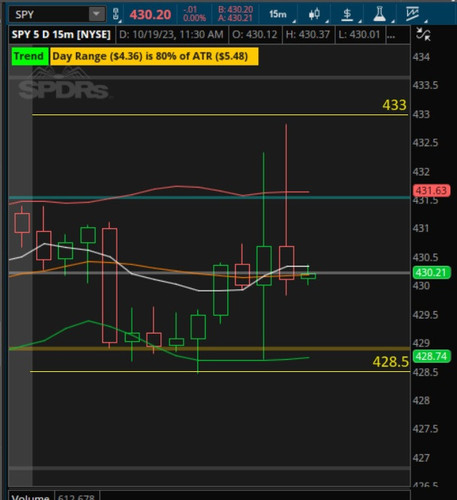Click the 428.5 yellow price level label
The height and width of the screenshot is (500, 457).
[391, 362]
